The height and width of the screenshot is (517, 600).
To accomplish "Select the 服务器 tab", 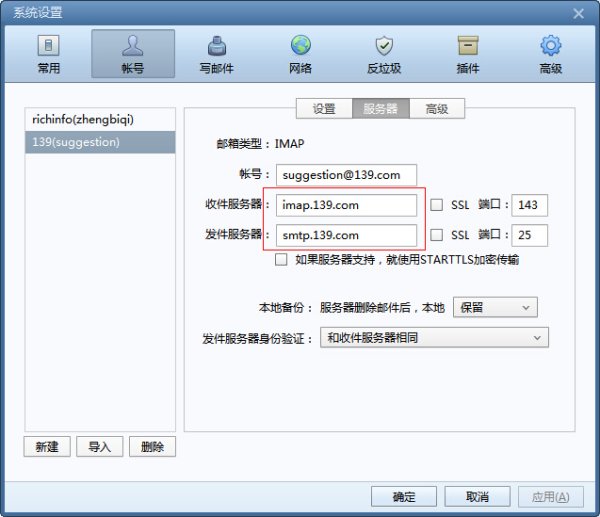I will (x=381, y=109).
